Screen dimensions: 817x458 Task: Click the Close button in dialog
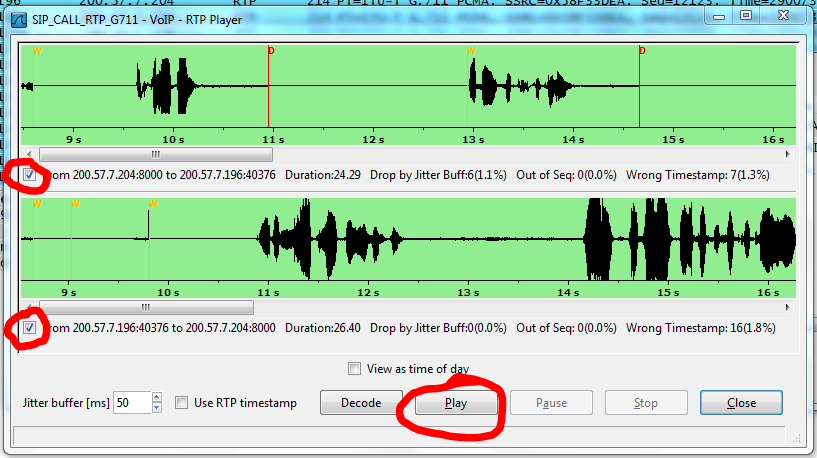click(741, 403)
